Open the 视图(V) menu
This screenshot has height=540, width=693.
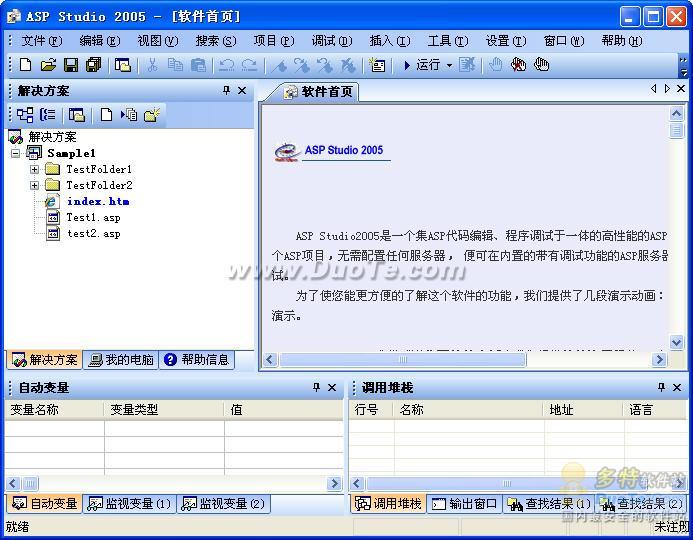tap(158, 41)
